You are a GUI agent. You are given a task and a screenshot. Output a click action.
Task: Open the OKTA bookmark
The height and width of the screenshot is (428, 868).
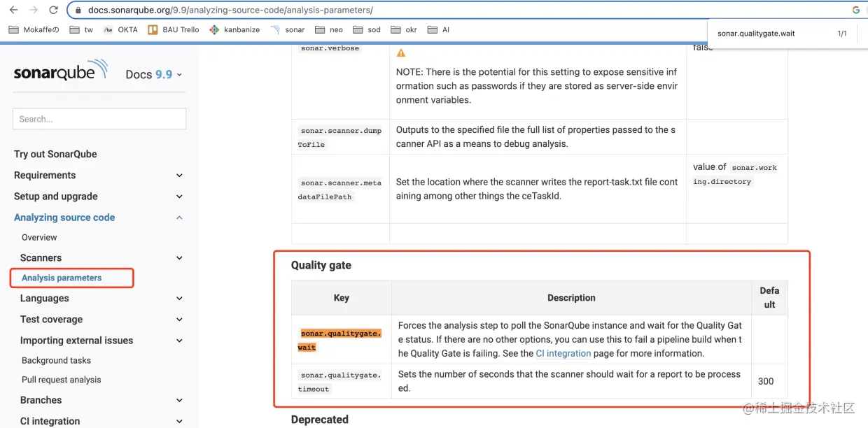pyautogui.click(x=120, y=29)
